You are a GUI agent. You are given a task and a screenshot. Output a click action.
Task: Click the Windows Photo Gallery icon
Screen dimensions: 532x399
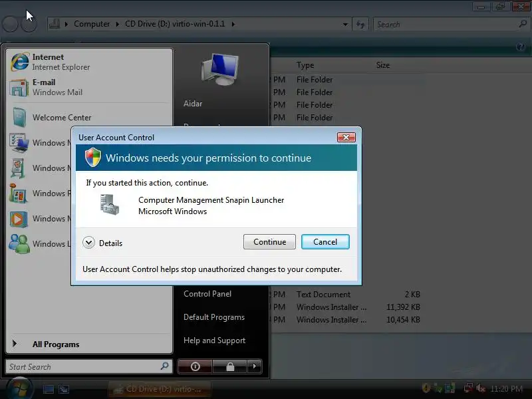click(x=18, y=194)
